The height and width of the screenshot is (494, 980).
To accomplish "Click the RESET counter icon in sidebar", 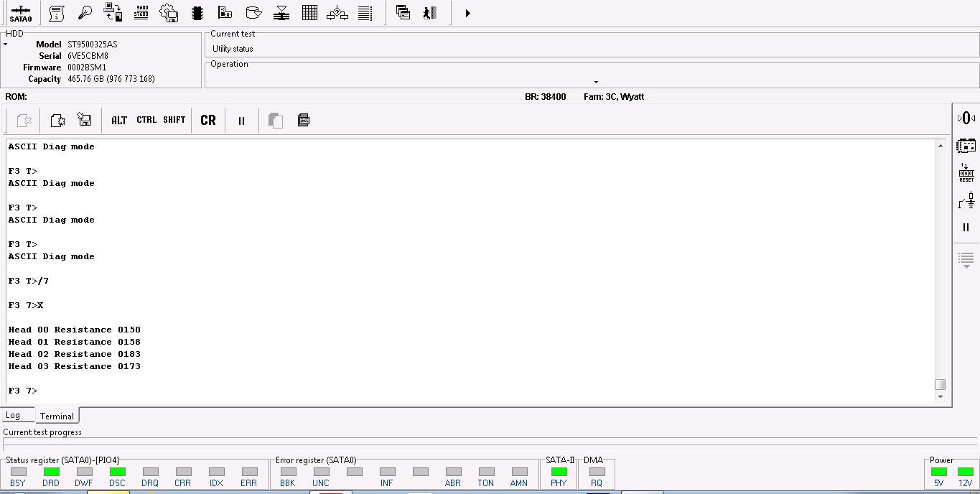I will pos(966,173).
